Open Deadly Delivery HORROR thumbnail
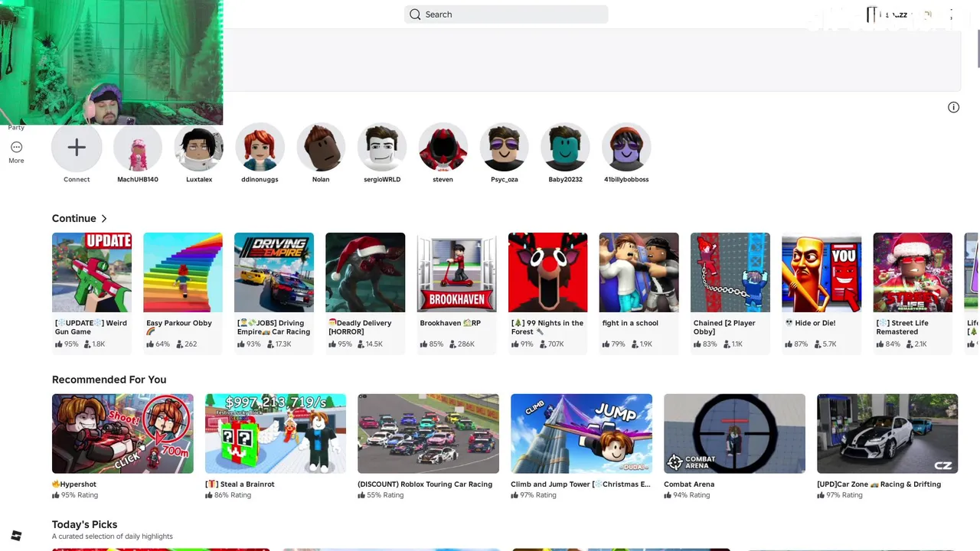Screen dimensions: 980x551 tap(365, 272)
